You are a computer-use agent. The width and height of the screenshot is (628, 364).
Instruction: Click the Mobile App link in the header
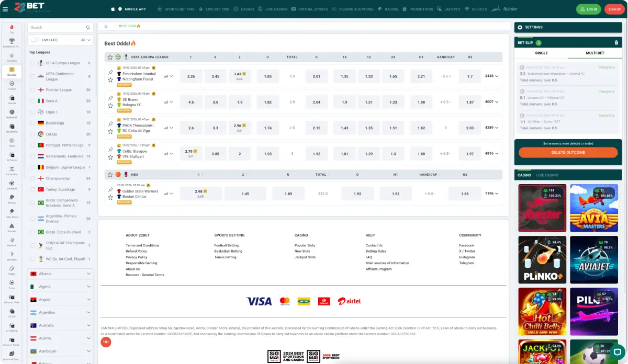point(136,9)
